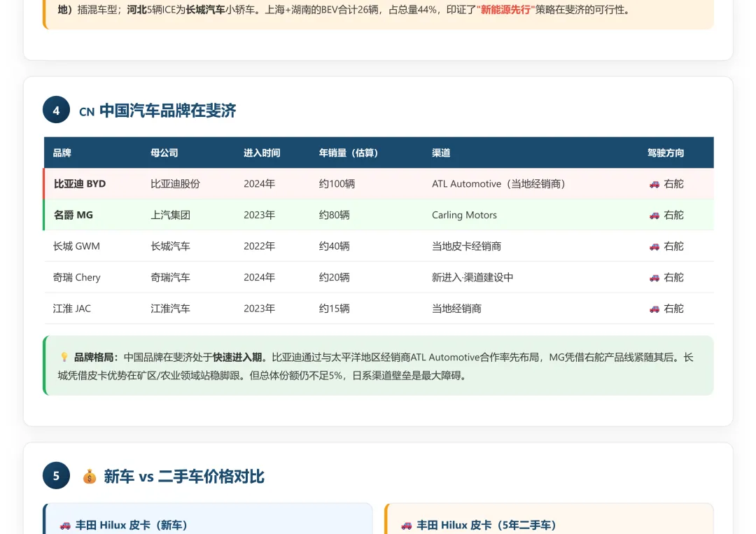This screenshot has height=534, width=756.
Task: Click the 进入时间 column header
Action: 262,153
